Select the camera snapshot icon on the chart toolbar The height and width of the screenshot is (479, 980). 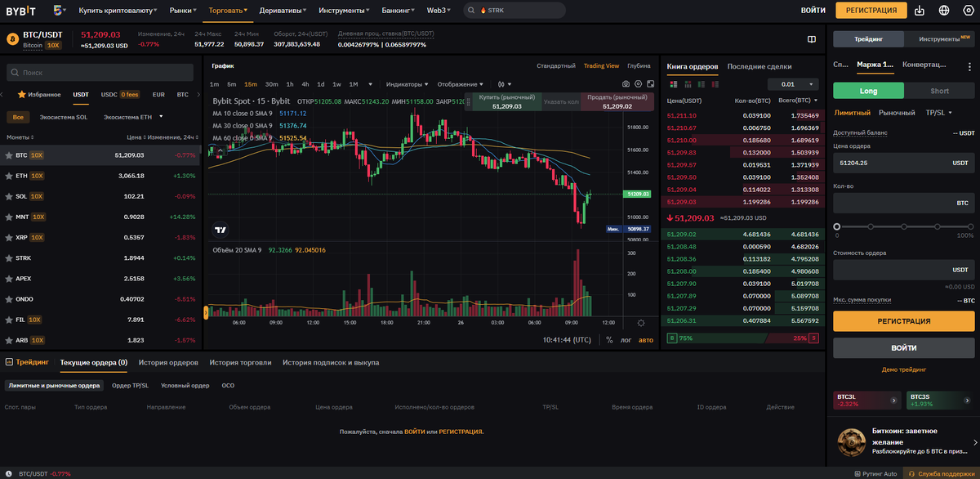626,82
